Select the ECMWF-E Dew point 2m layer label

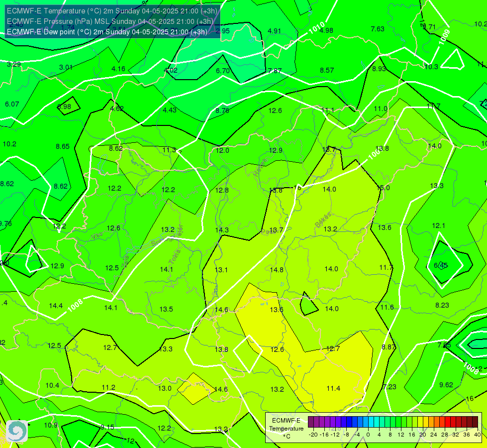(x=107, y=32)
